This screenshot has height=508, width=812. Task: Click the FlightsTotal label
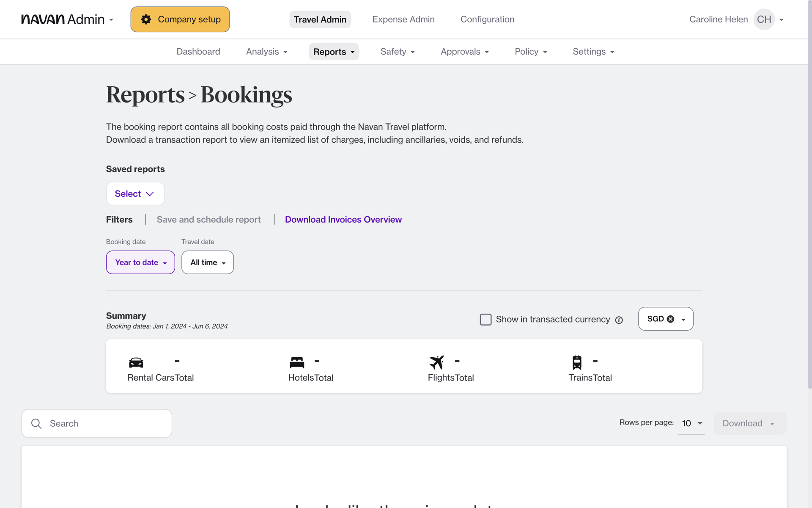pos(451,378)
